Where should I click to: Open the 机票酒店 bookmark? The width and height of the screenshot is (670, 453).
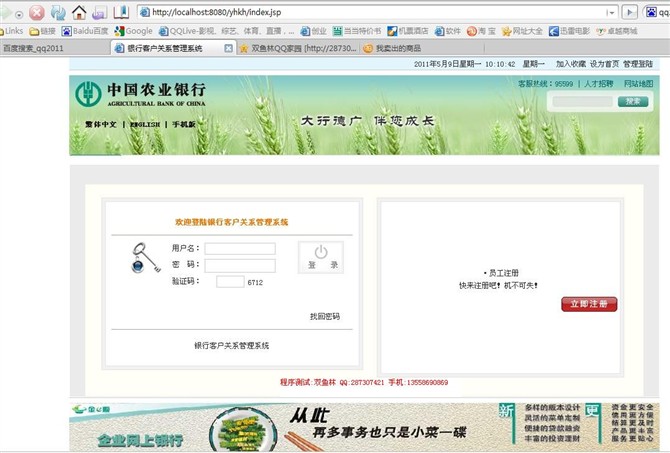tap(408, 31)
